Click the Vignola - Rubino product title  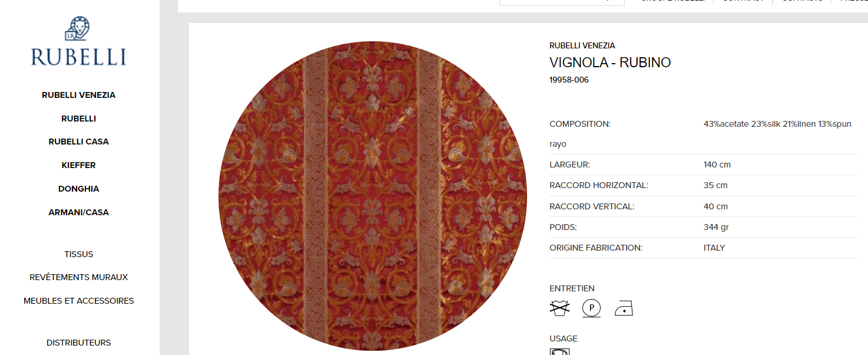click(610, 63)
